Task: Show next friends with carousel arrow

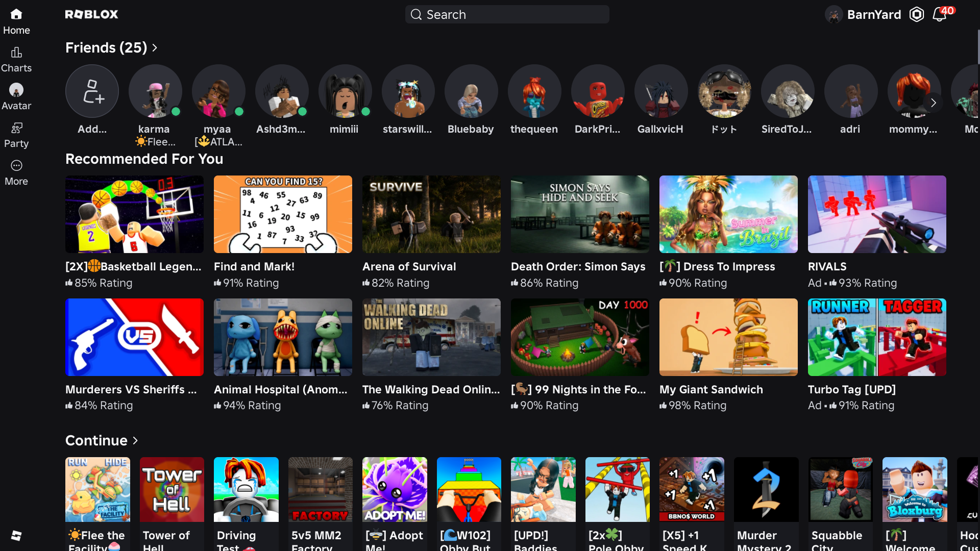Action: [933, 103]
